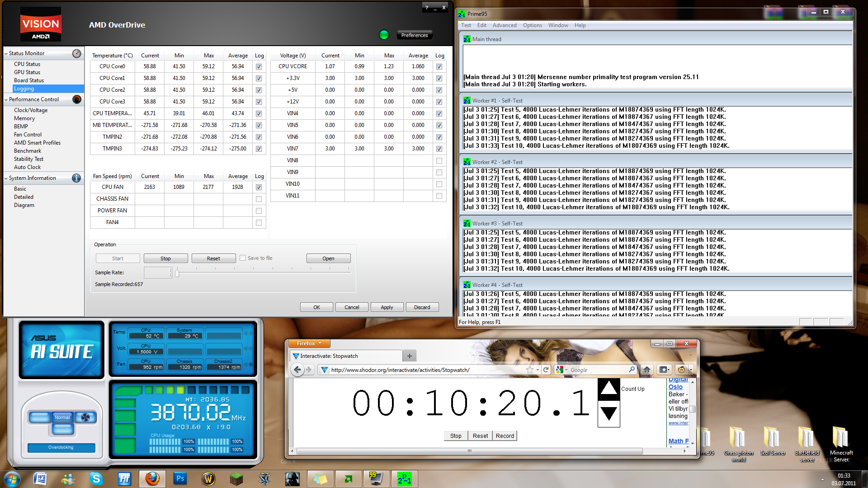Open Microsoft Word from the taskbar

(x=40, y=479)
